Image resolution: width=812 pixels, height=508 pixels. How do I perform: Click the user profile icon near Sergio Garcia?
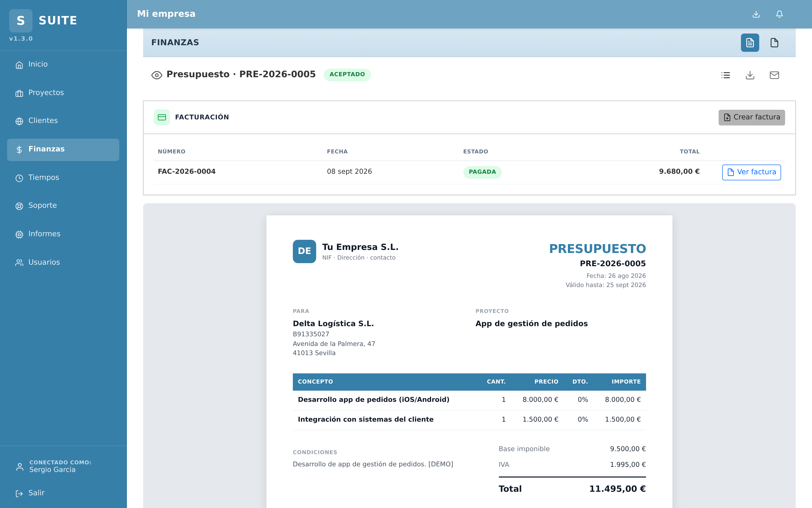coord(20,467)
